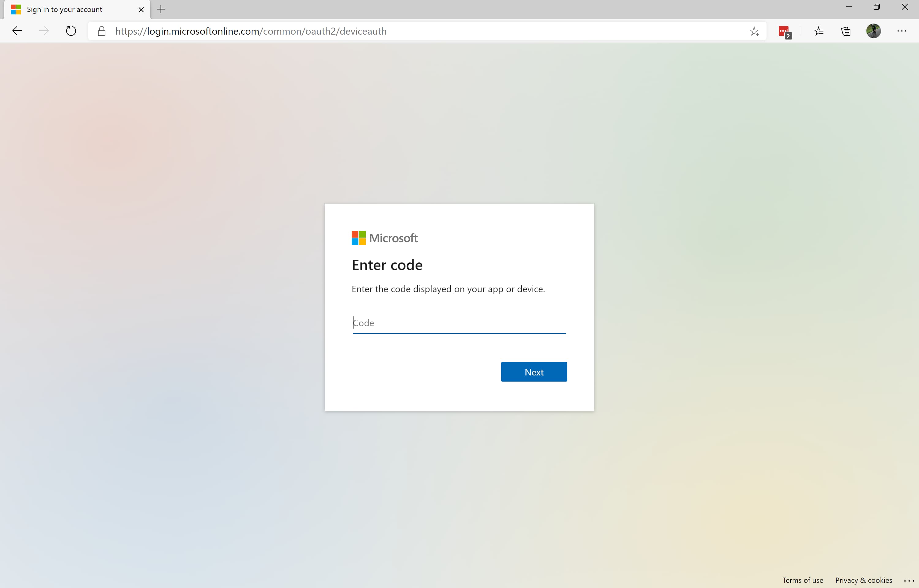Open the Favorites list
Screen dimensions: 919x588
coord(819,31)
